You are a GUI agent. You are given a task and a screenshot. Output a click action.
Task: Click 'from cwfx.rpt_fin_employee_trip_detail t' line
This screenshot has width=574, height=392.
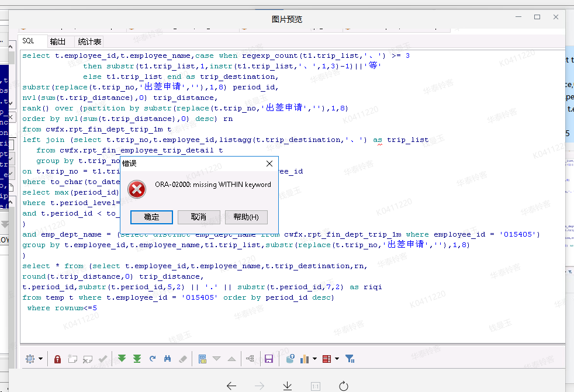[130, 150]
